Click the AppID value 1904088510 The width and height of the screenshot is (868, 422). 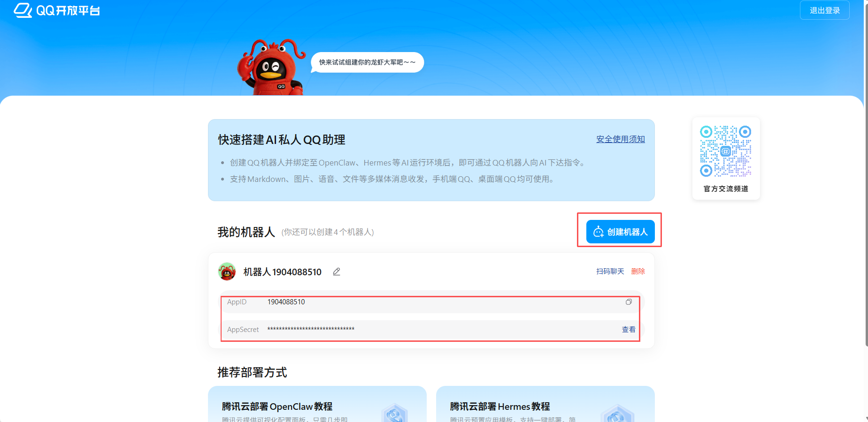click(286, 302)
